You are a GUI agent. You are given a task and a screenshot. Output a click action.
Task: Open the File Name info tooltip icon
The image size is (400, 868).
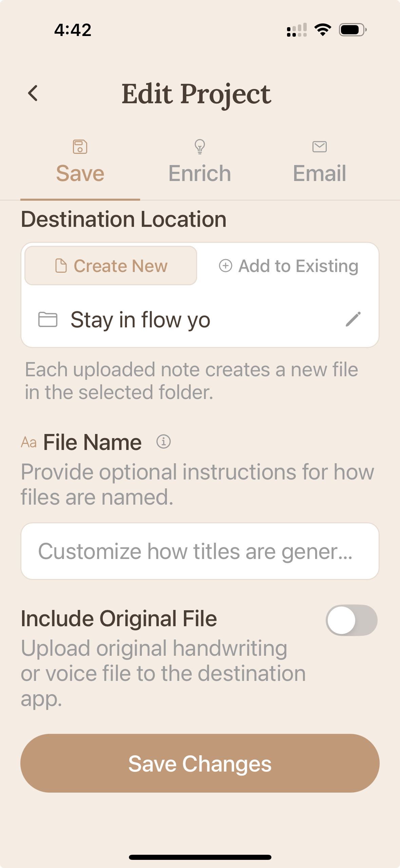164,442
